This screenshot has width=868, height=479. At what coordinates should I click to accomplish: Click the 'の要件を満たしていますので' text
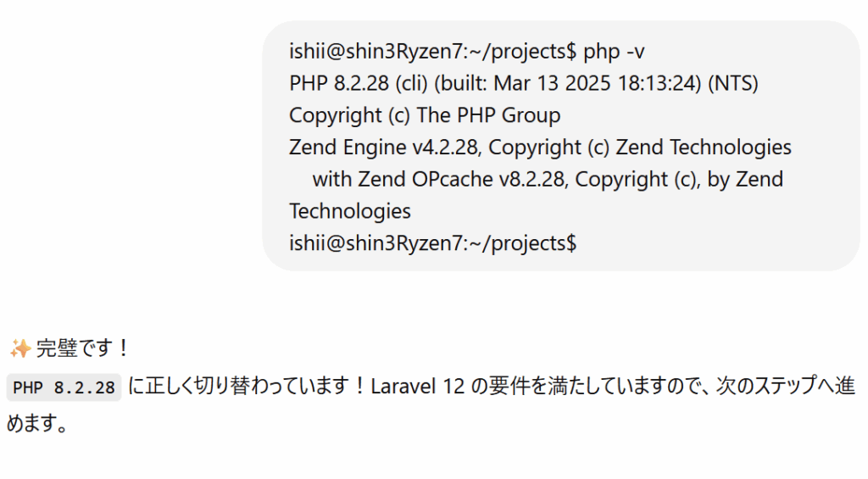point(588,386)
